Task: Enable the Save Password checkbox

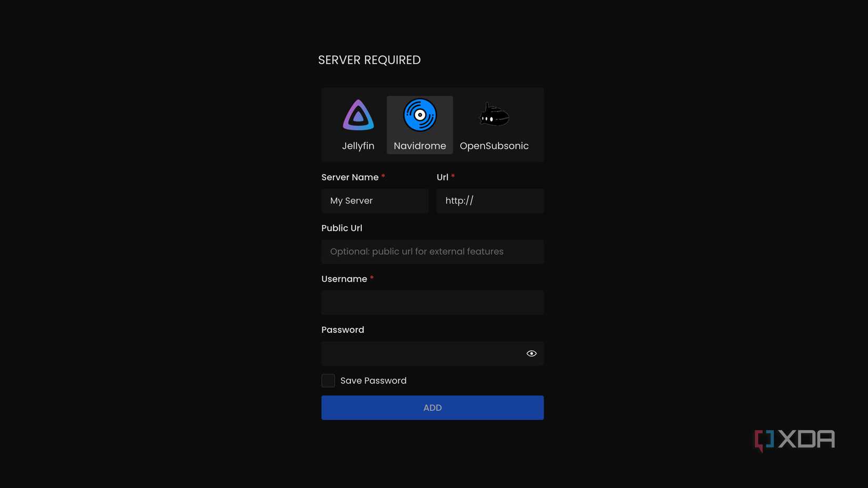Action: [x=328, y=380]
